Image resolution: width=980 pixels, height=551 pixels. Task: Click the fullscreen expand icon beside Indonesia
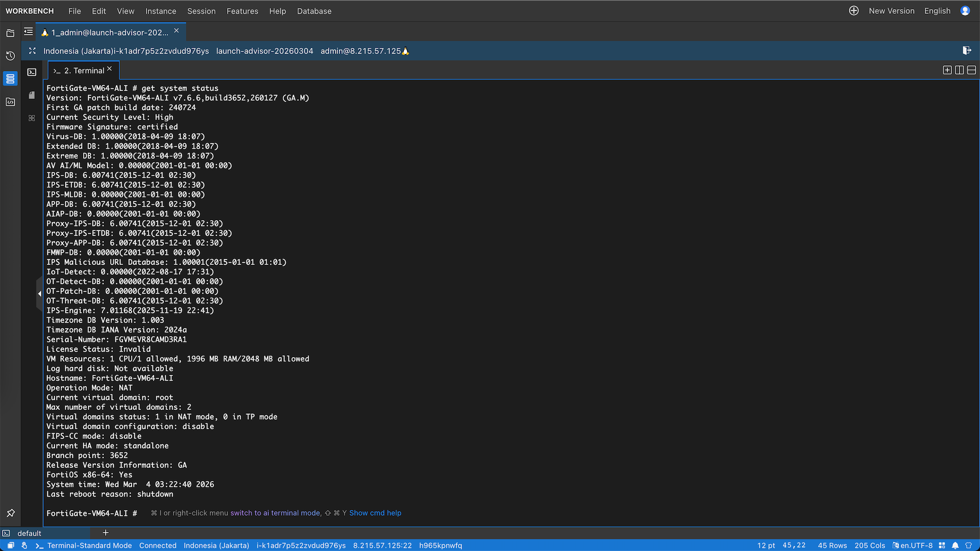(32, 51)
